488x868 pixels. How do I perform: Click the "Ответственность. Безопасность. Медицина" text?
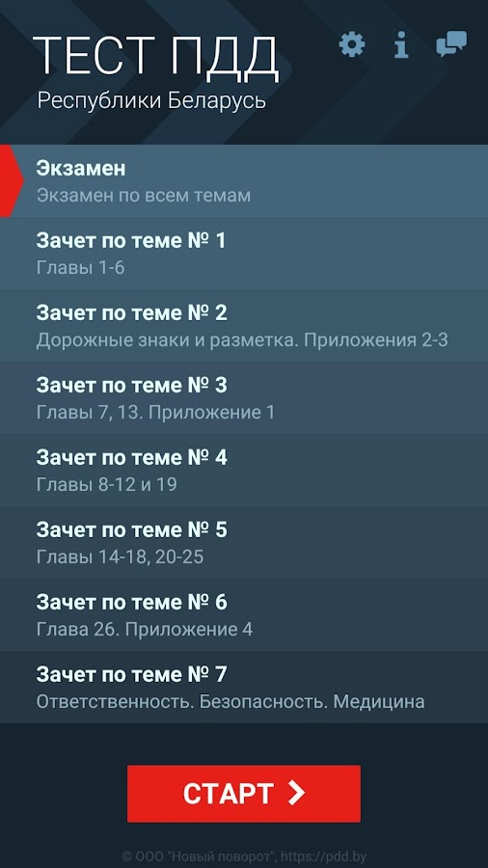[x=230, y=702]
